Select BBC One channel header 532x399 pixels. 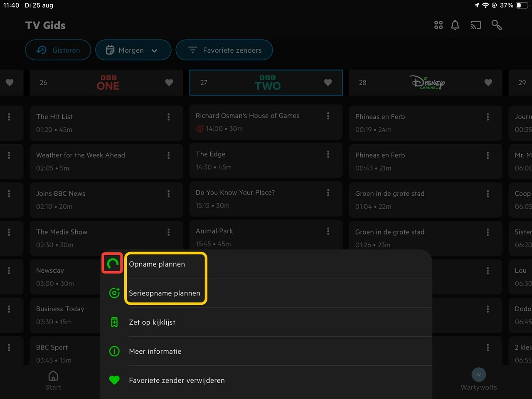point(106,83)
